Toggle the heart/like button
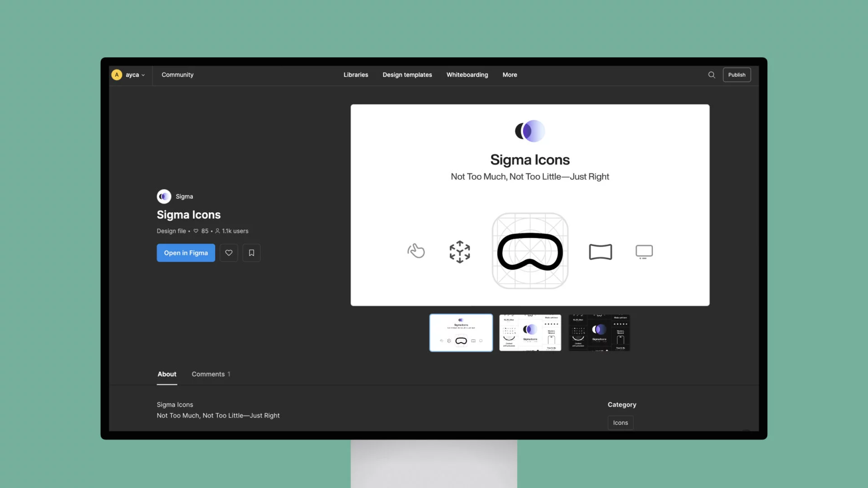The height and width of the screenshot is (488, 868). click(x=228, y=253)
